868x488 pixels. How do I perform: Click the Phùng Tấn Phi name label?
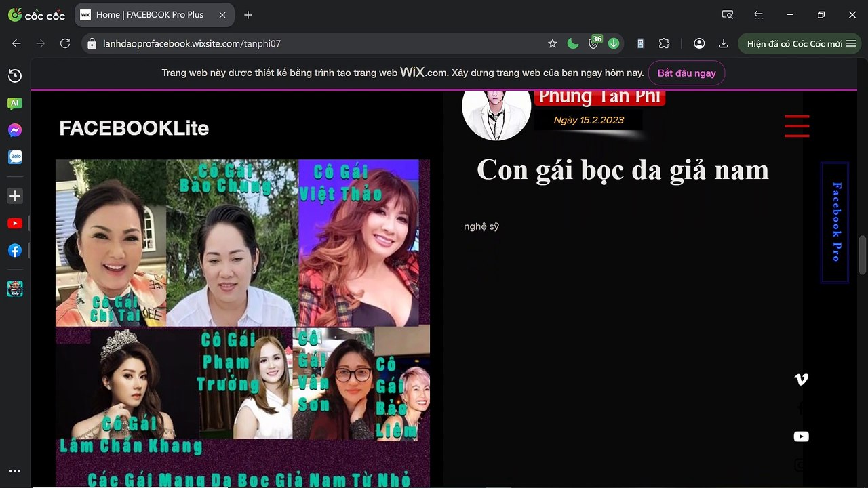point(599,98)
